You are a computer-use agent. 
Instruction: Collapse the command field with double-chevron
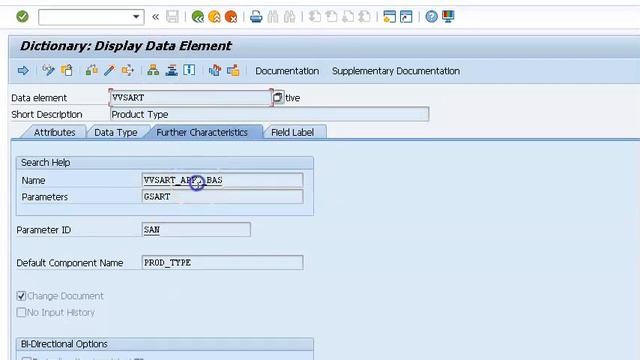pos(156,17)
